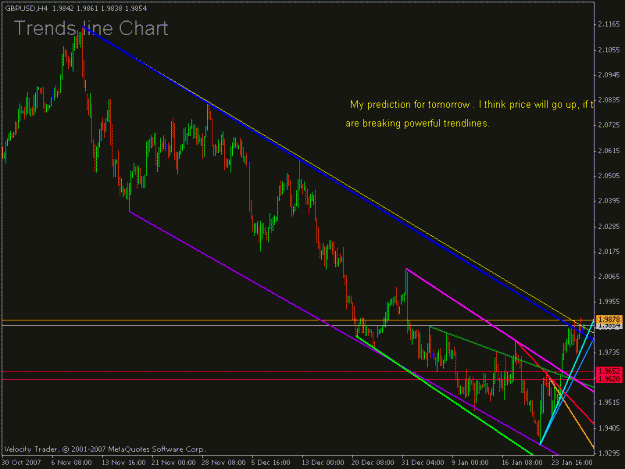This screenshot has width=625, height=469.
Task: Click the '6 Nov 08:00' time label
Action: click(x=71, y=463)
